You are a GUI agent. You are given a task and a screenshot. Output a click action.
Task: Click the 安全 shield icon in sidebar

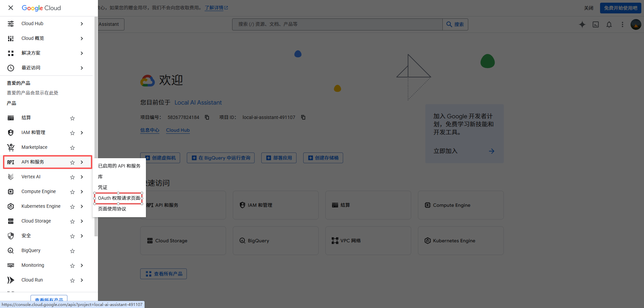[11, 236]
